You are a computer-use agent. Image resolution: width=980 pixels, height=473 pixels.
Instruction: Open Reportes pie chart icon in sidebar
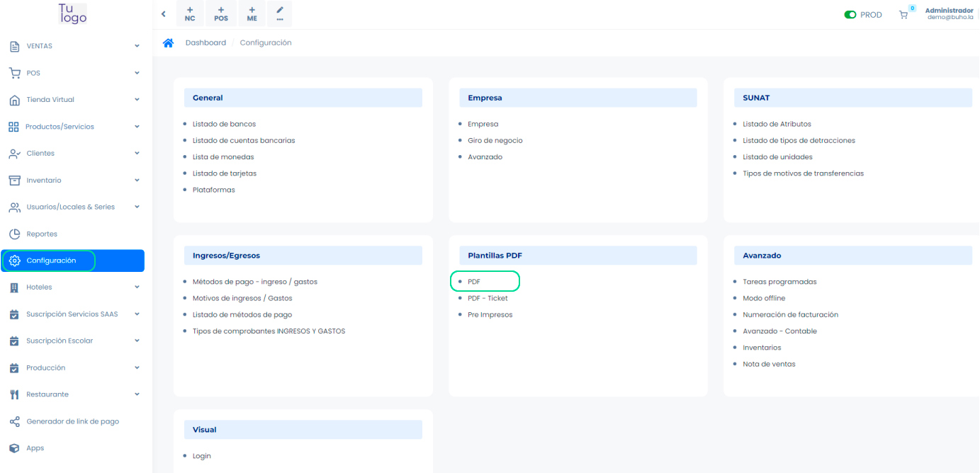pyautogui.click(x=14, y=234)
